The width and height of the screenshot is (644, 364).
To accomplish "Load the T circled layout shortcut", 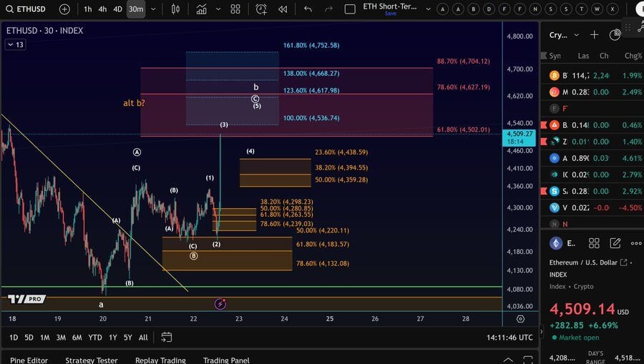I will (x=582, y=9).
